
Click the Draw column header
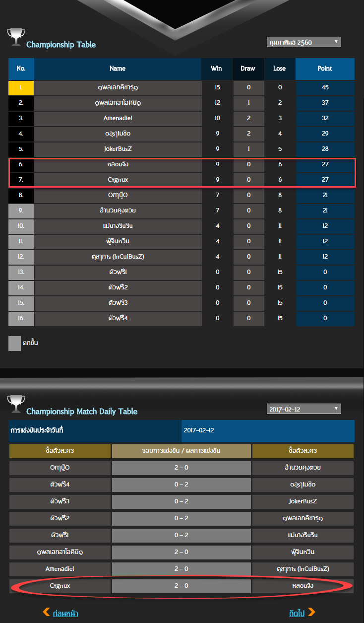pyautogui.click(x=248, y=69)
